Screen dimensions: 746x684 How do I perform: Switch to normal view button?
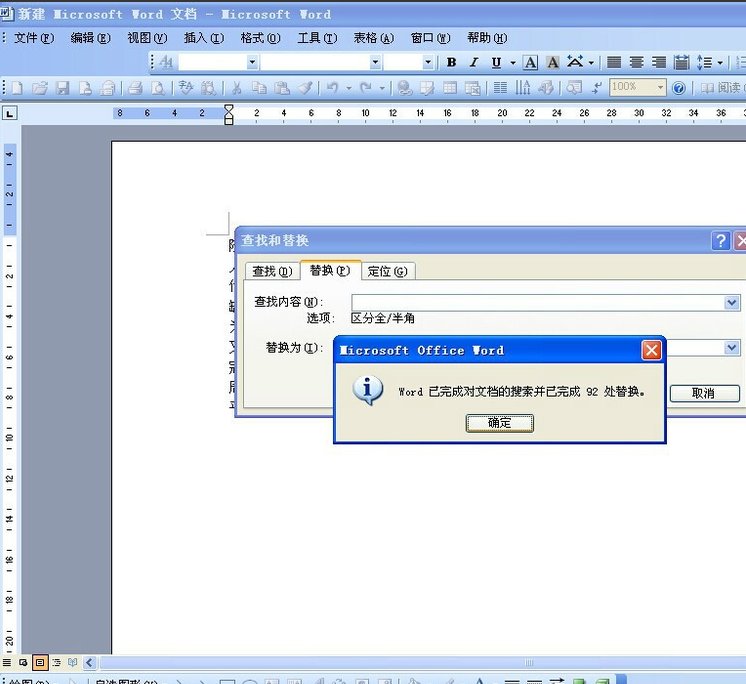(7, 662)
